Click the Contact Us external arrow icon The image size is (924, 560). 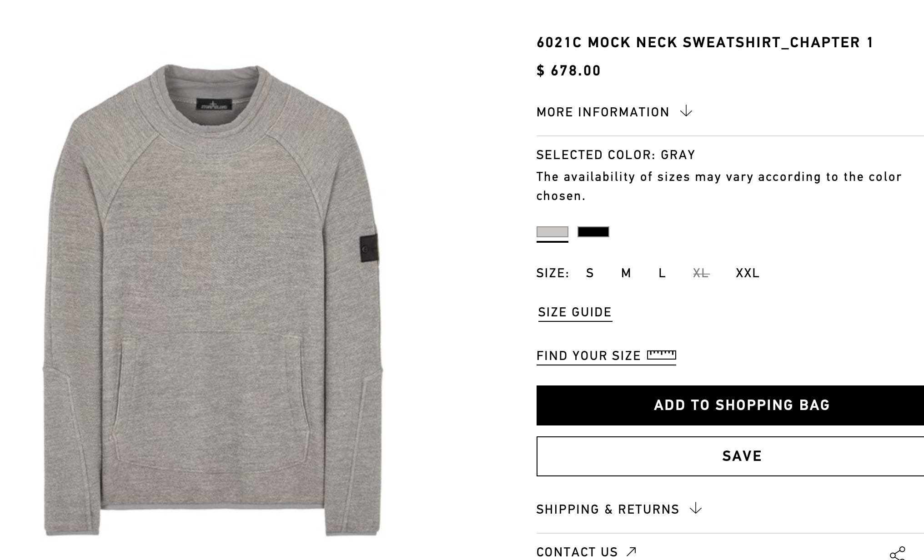pyautogui.click(x=631, y=552)
